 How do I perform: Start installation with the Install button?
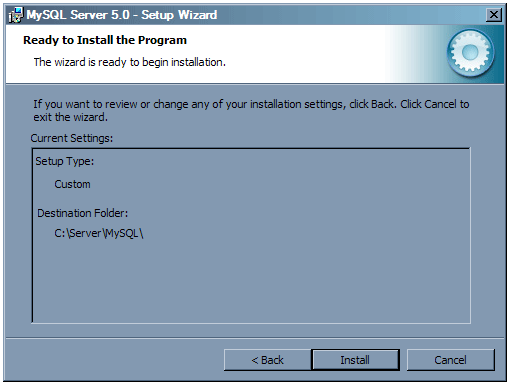tap(355, 360)
